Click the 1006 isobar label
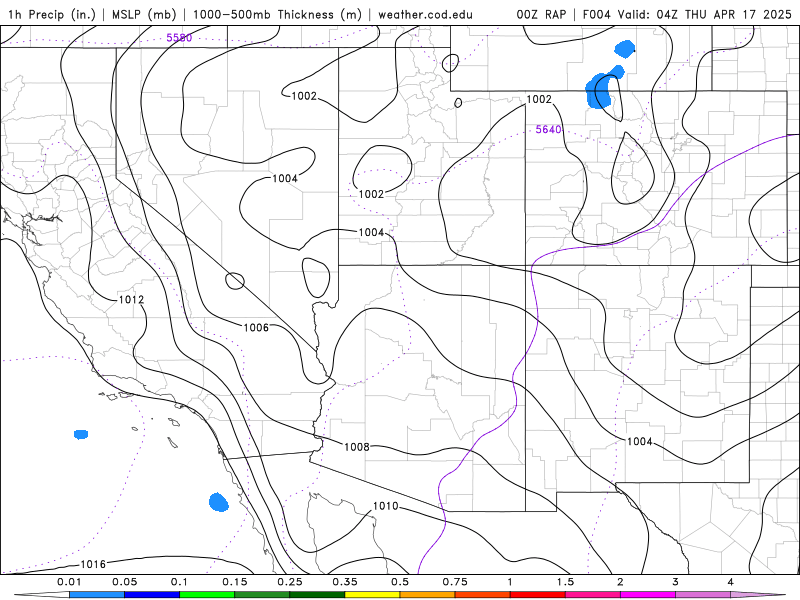Image resolution: width=800 pixels, height=600 pixels. (256, 328)
